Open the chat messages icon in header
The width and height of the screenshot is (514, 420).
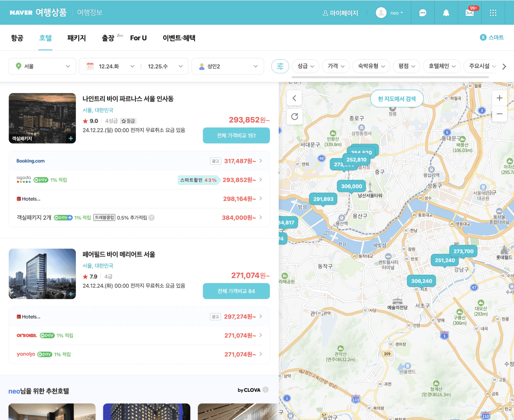tap(422, 13)
